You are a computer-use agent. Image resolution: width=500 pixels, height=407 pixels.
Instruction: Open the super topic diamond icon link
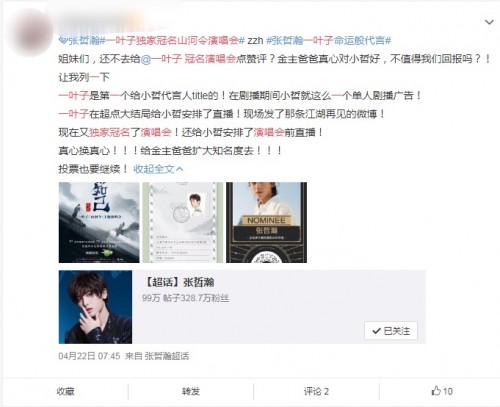[x=63, y=41]
